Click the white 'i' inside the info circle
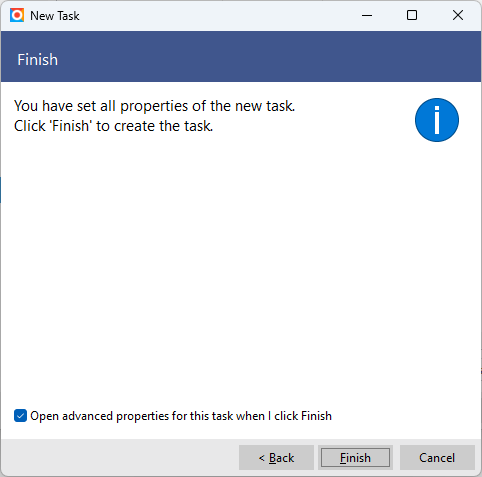 pos(437,120)
